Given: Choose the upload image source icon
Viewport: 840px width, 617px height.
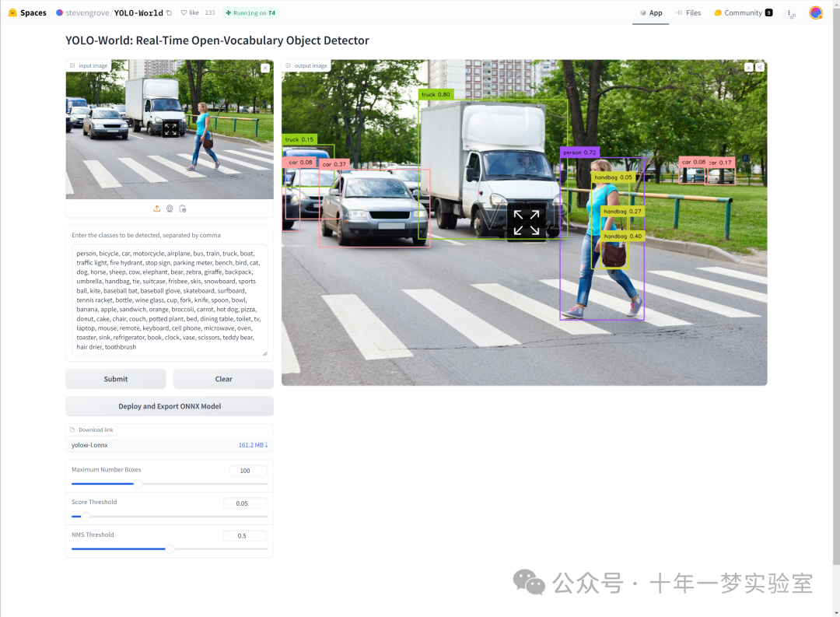Looking at the screenshot, I should point(157,209).
